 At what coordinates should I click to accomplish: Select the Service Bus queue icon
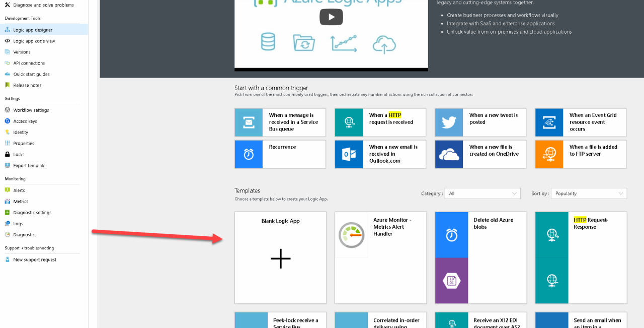[249, 122]
